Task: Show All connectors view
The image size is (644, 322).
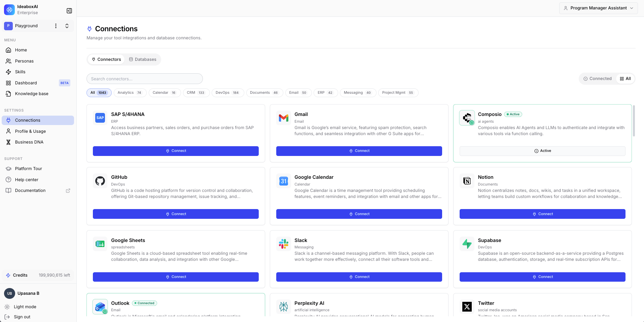Action: click(625, 79)
